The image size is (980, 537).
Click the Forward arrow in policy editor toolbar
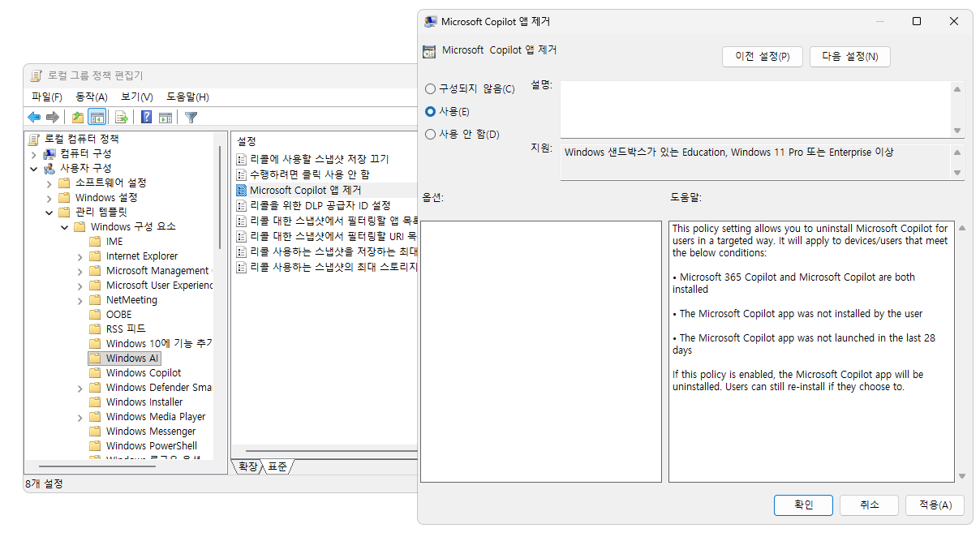click(53, 117)
